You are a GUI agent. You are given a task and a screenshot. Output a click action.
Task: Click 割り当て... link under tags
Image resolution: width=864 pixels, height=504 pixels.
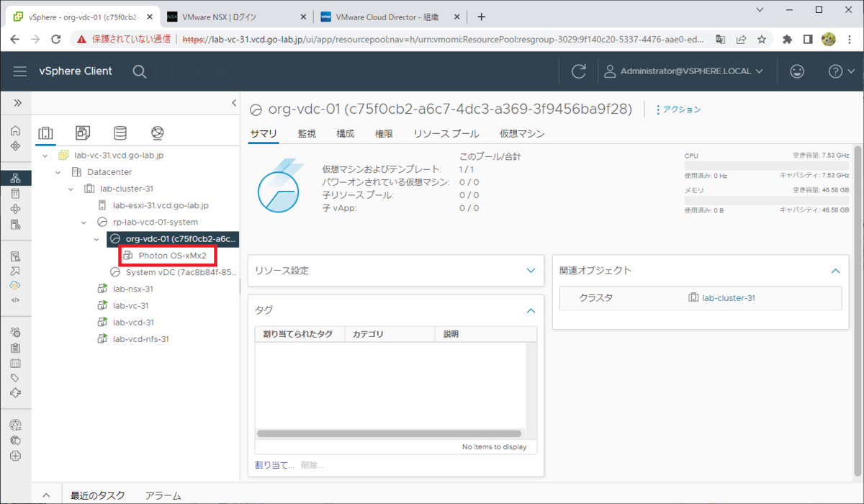tap(274, 465)
